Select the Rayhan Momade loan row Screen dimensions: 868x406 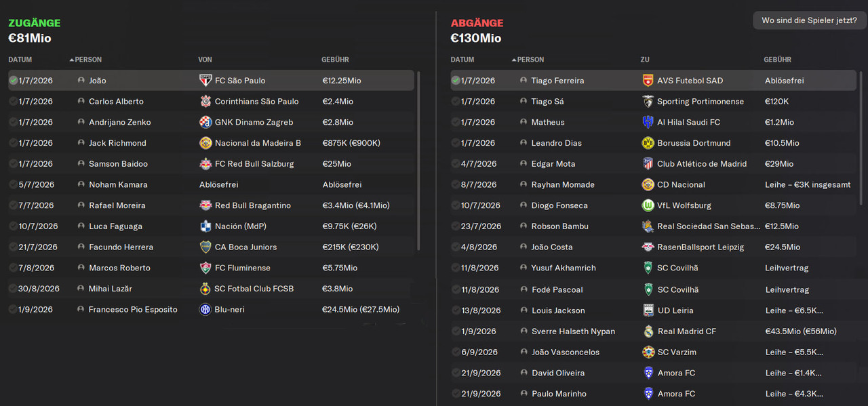653,184
